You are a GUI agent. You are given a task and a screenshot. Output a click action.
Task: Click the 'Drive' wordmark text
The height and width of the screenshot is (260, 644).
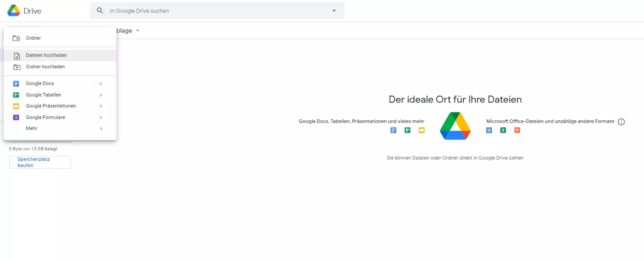pos(32,11)
